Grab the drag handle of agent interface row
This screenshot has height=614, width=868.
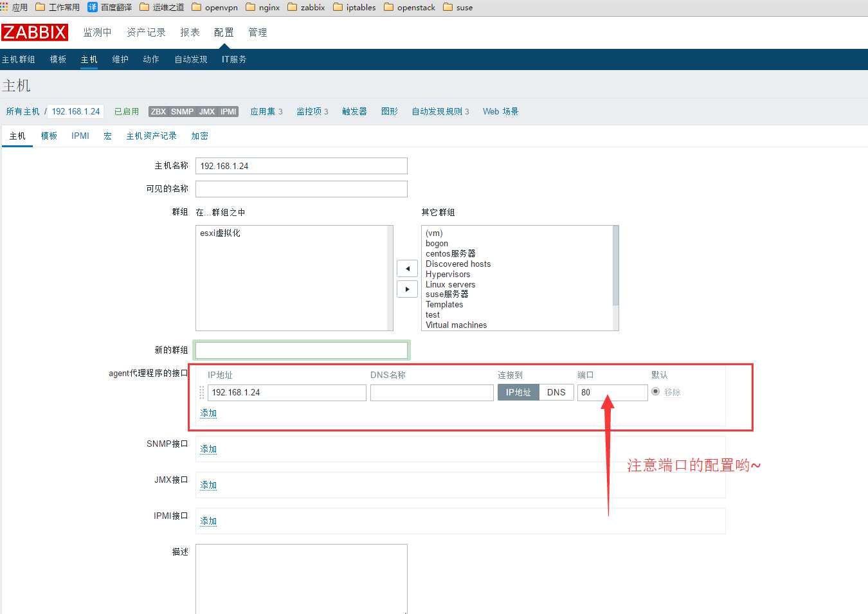(x=201, y=392)
